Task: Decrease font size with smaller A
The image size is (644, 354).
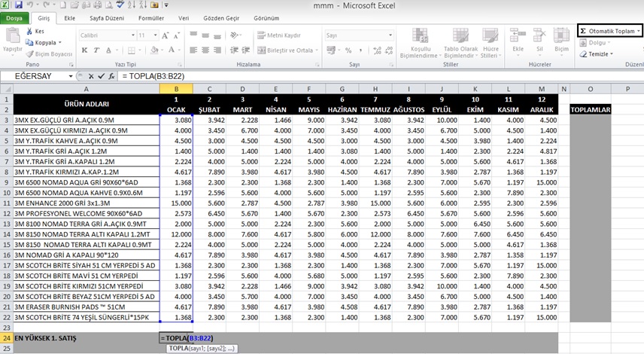Action: pos(176,35)
